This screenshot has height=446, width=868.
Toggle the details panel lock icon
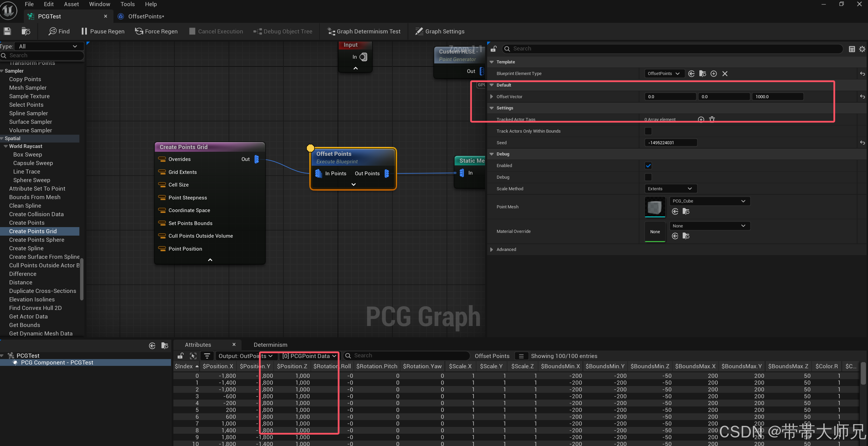point(494,49)
